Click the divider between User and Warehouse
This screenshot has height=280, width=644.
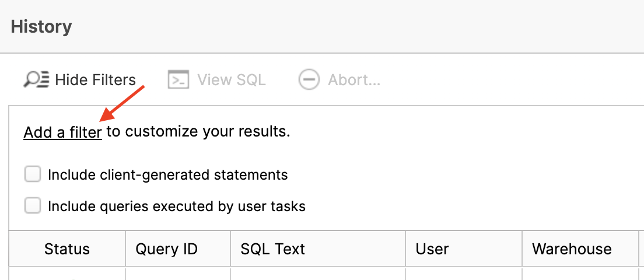tap(522, 249)
